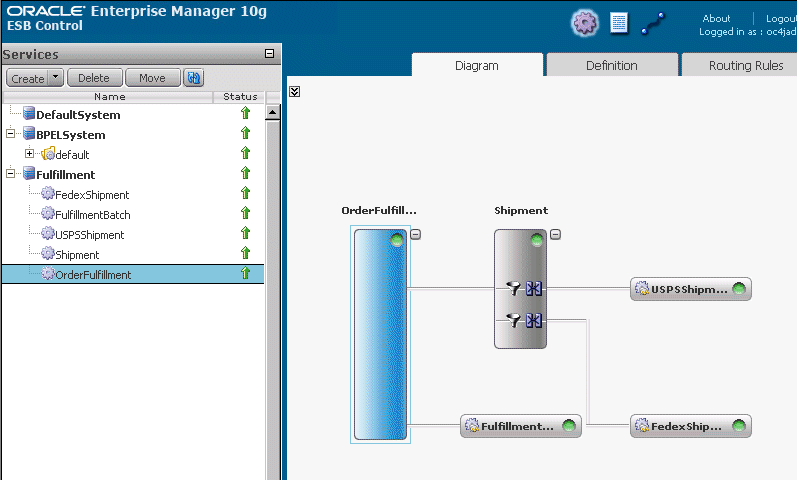Select DefaultSystem in services tree
The width and height of the screenshot is (797, 480).
click(x=78, y=115)
